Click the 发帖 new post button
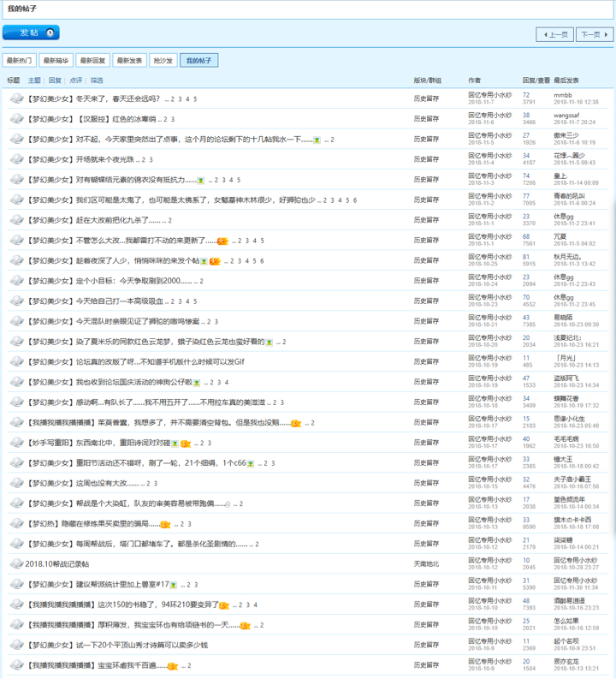Image resolution: width=616 pixels, height=679 pixels. coord(31,33)
